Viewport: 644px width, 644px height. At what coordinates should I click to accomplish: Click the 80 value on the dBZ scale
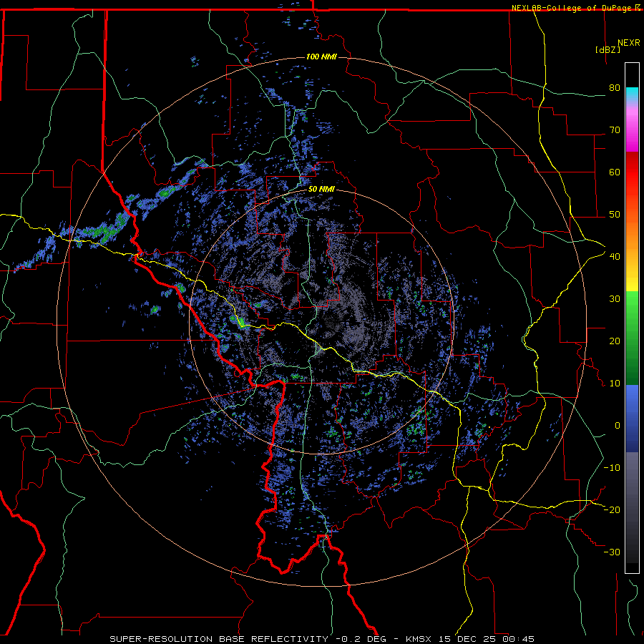615,88
